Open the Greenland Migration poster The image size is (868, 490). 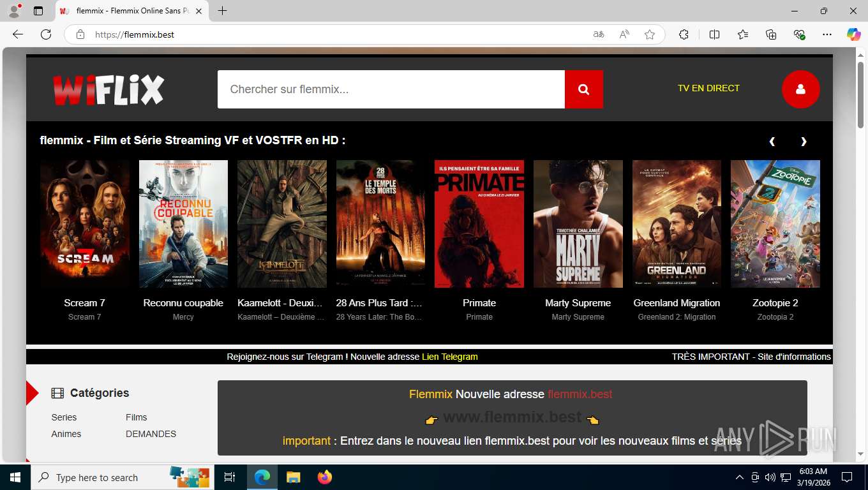point(677,224)
